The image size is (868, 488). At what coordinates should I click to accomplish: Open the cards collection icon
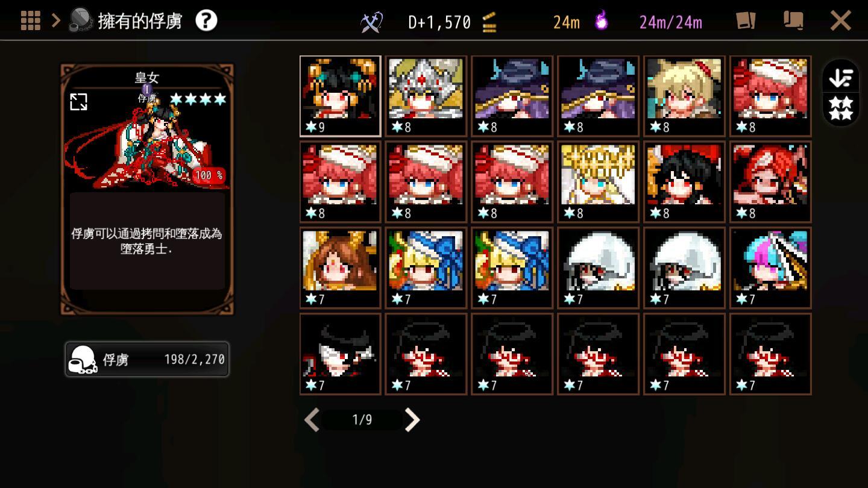[746, 20]
